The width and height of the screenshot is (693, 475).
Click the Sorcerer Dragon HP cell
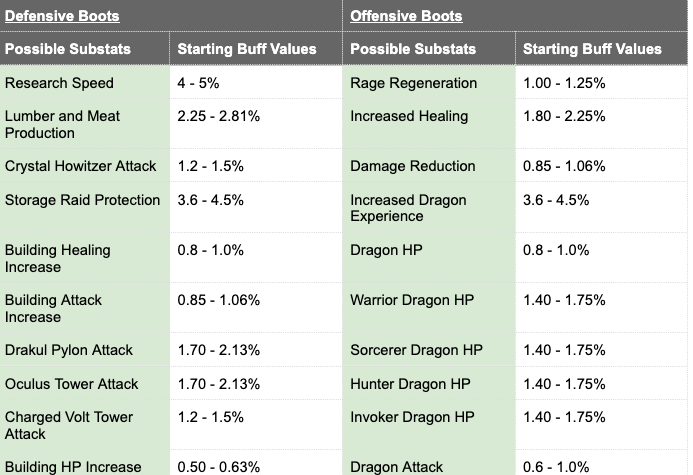pyautogui.click(x=429, y=350)
